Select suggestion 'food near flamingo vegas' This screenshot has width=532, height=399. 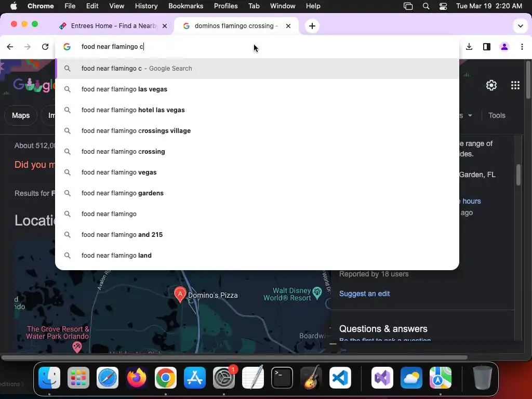tap(257, 172)
